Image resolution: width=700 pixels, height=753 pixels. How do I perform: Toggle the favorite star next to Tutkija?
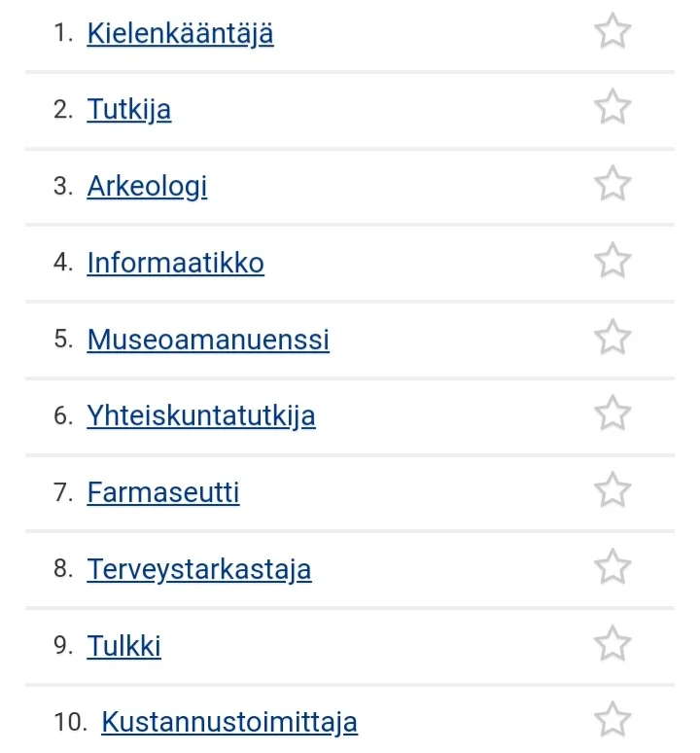point(612,107)
